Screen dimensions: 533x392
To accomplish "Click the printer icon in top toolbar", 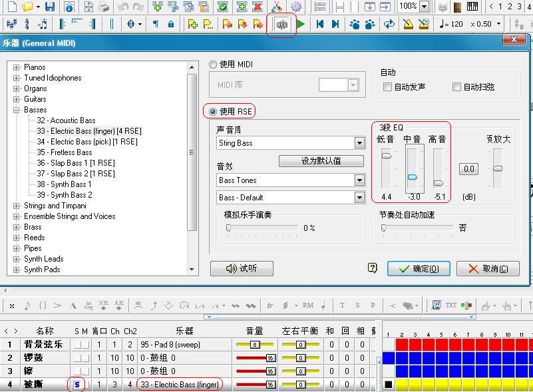I will pyautogui.click(x=104, y=7).
